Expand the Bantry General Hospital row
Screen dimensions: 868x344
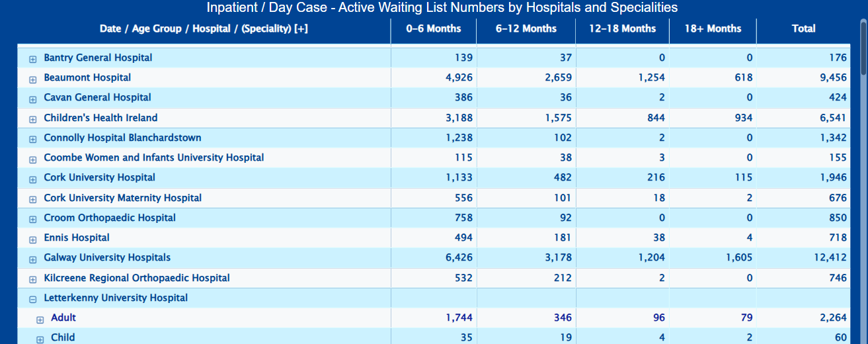click(x=32, y=60)
